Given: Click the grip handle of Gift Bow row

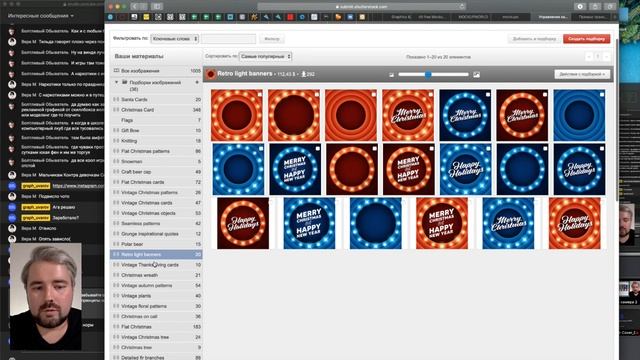Looking at the screenshot, I should [x=116, y=130].
